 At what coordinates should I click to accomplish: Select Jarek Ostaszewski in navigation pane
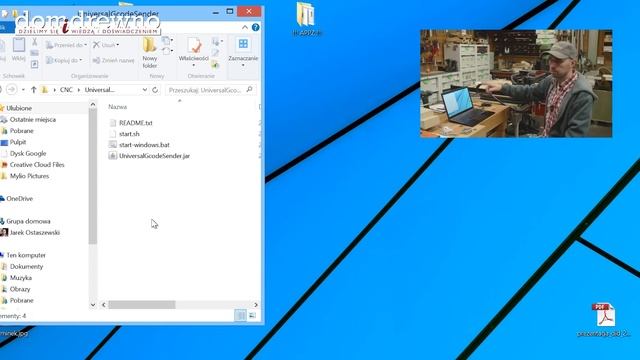(35, 232)
